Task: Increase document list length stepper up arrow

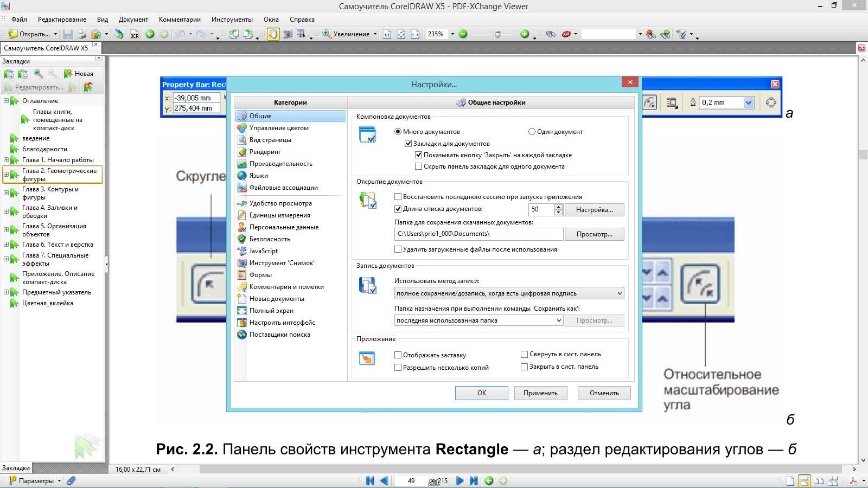Action: pyautogui.click(x=559, y=207)
